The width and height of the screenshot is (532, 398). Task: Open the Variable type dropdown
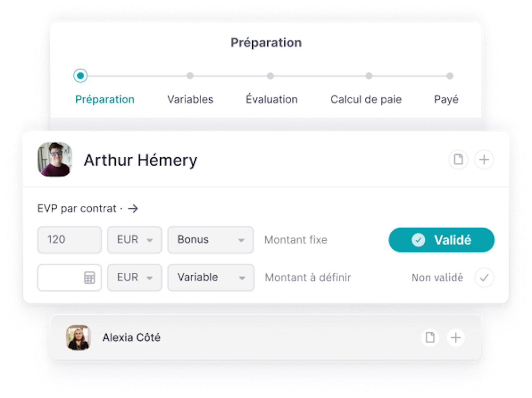(211, 278)
